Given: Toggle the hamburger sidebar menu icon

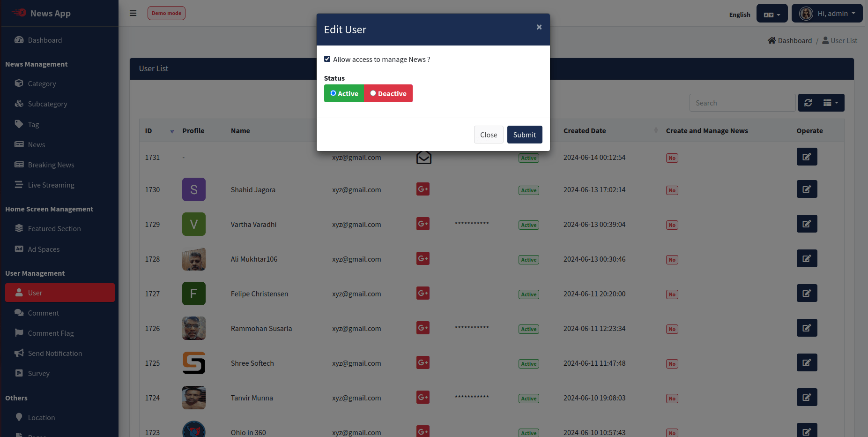Looking at the screenshot, I should point(133,13).
